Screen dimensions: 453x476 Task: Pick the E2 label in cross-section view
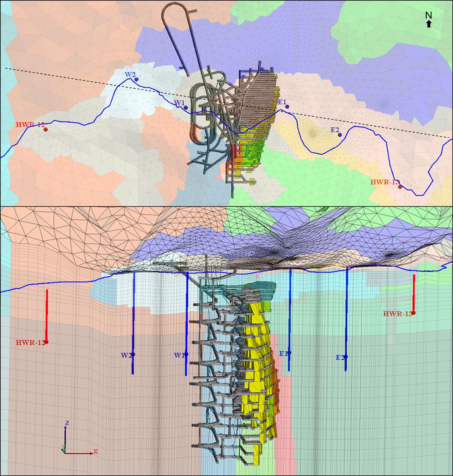[340, 358]
